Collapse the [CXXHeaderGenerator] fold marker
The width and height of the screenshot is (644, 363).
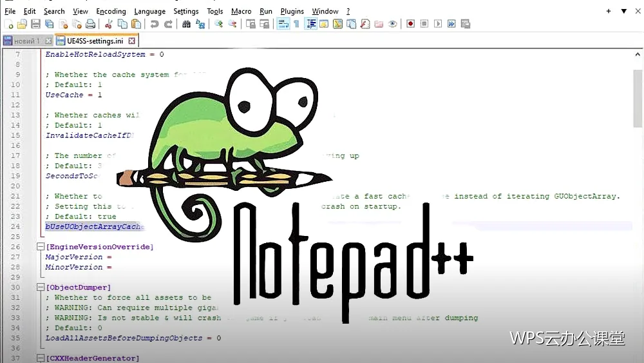point(40,358)
